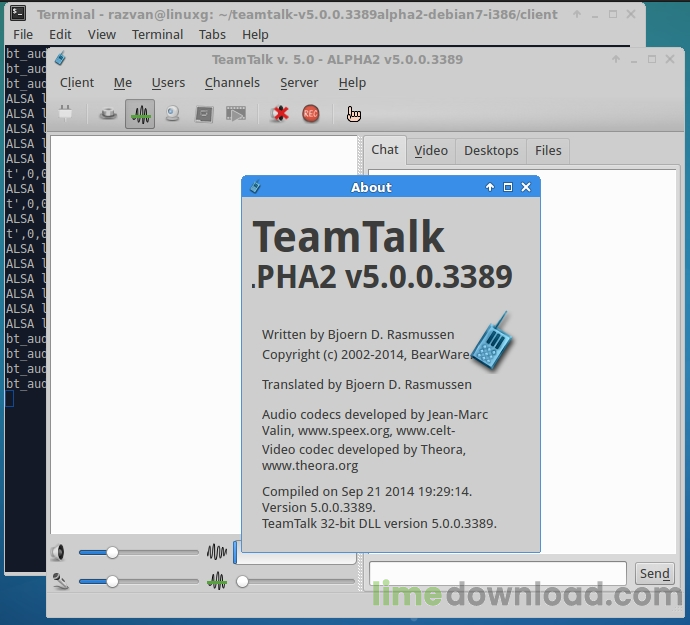Viewport: 690px width, 625px height.
Task: Open the Client menu
Action: pyautogui.click(x=77, y=83)
